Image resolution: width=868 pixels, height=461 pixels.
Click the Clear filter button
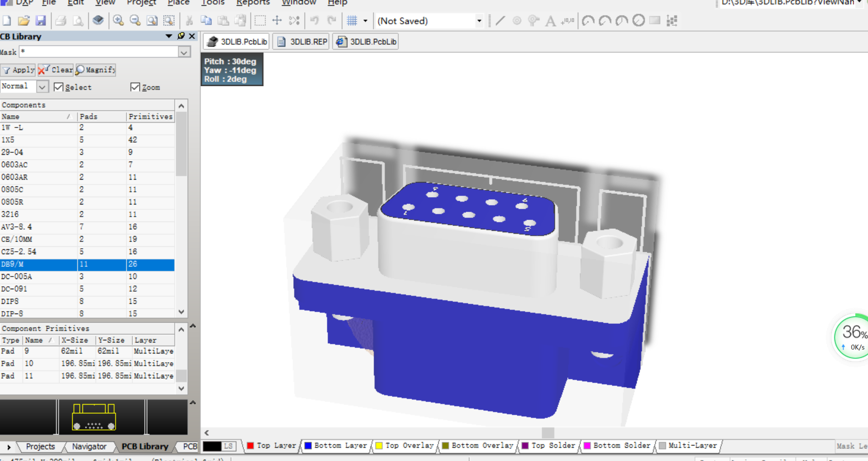[x=56, y=70]
